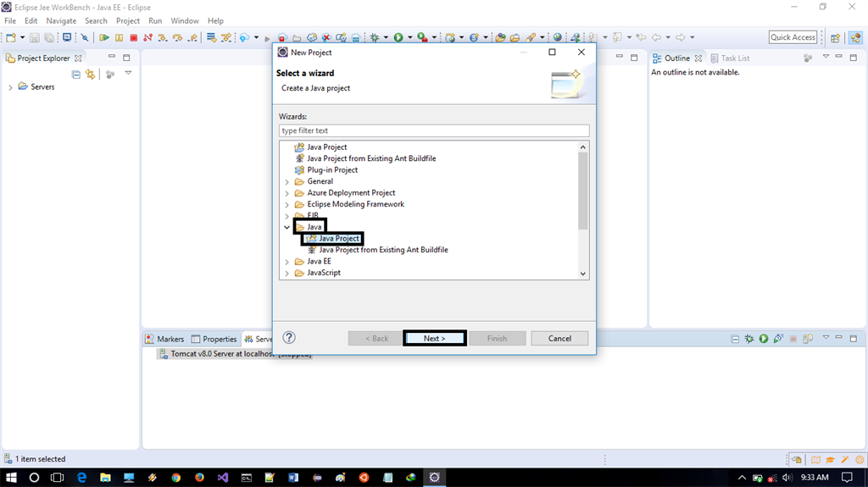Select top-level Java Project from Existing Ant Buildfile

(x=371, y=158)
